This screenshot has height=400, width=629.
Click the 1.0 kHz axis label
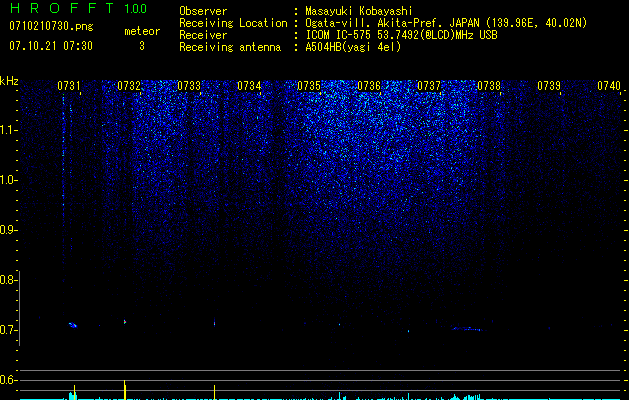point(7,180)
